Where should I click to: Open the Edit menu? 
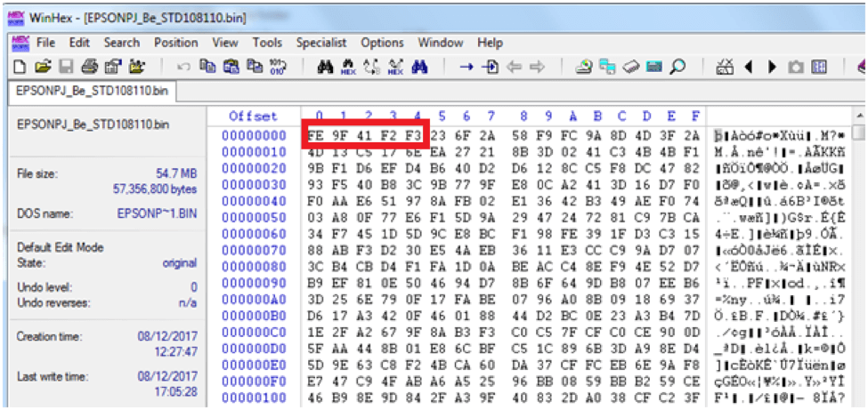tap(80, 43)
